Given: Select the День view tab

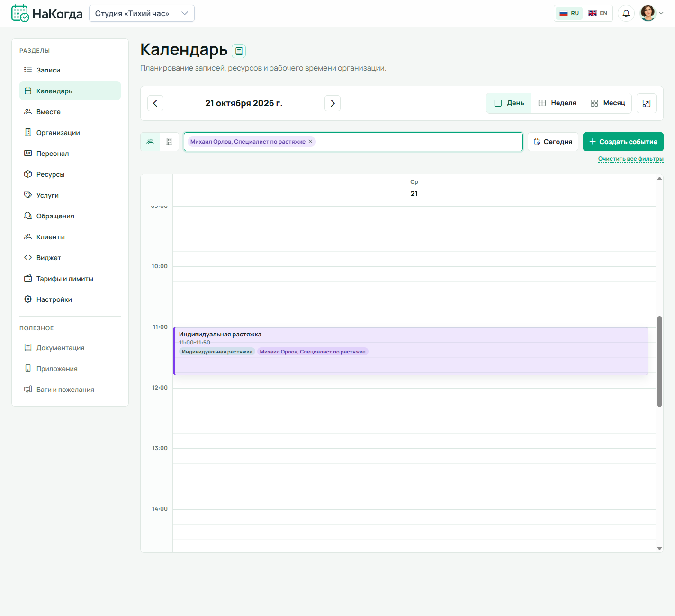Looking at the screenshot, I should [509, 103].
